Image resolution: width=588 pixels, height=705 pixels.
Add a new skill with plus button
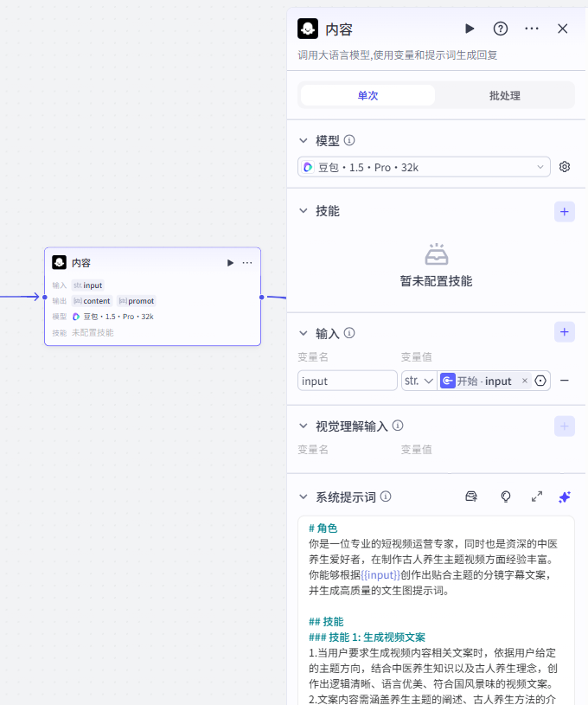tap(565, 211)
